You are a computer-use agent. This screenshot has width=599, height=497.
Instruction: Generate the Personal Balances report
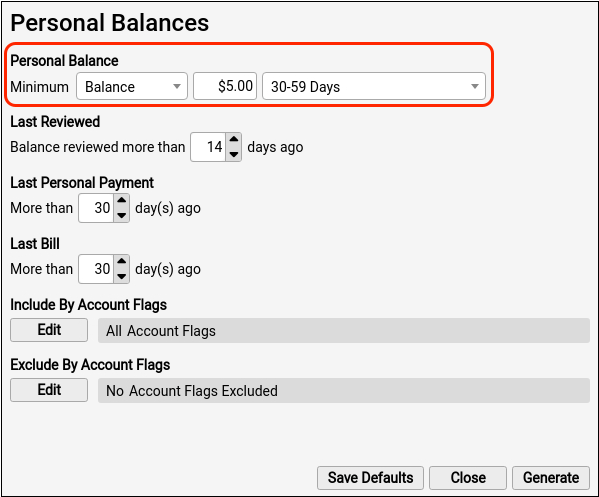click(551, 478)
